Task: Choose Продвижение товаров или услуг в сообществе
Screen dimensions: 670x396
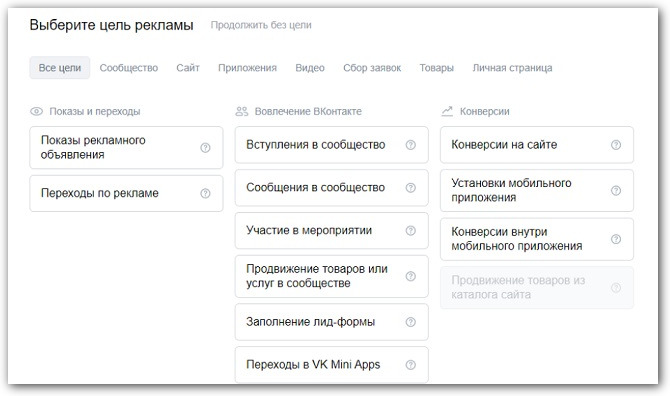Action: click(x=332, y=276)
